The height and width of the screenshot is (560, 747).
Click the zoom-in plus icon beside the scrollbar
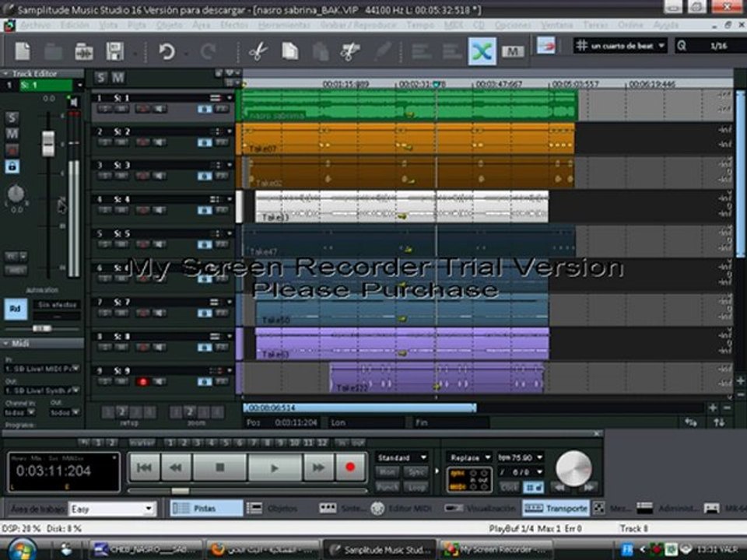[713, 408]
